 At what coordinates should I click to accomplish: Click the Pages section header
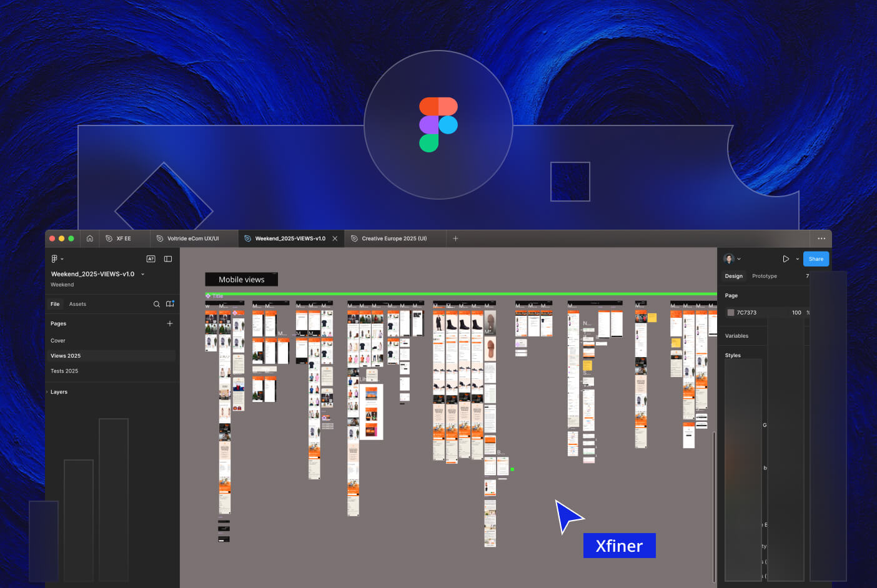tap(58, 323)
